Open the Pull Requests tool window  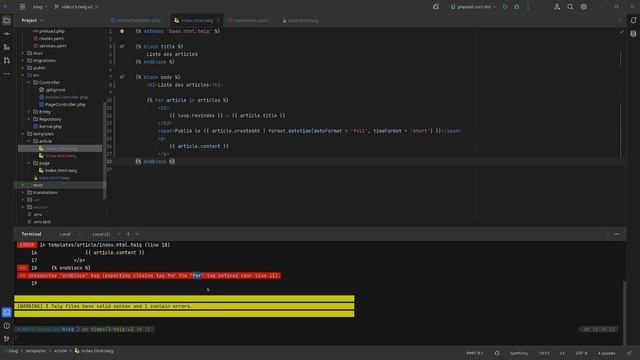[x=7, y=60]
